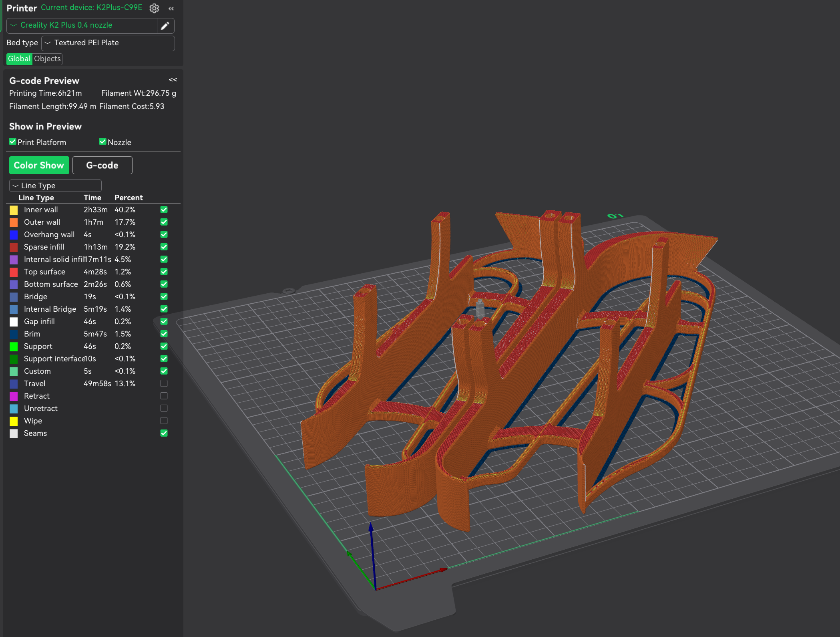The width and height of the screenshot is (840, 637).
Task: Click the bright green Support color swatch
Action: point(14,347)
